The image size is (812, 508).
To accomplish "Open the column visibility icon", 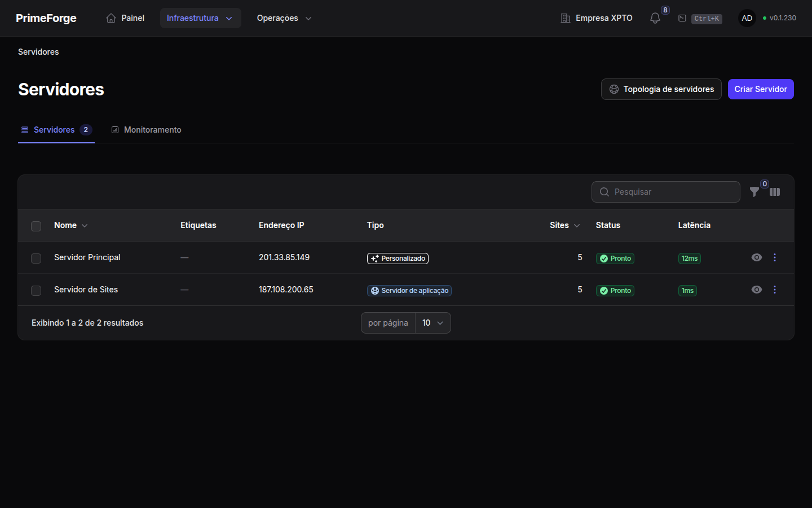I will click(775, 192).
